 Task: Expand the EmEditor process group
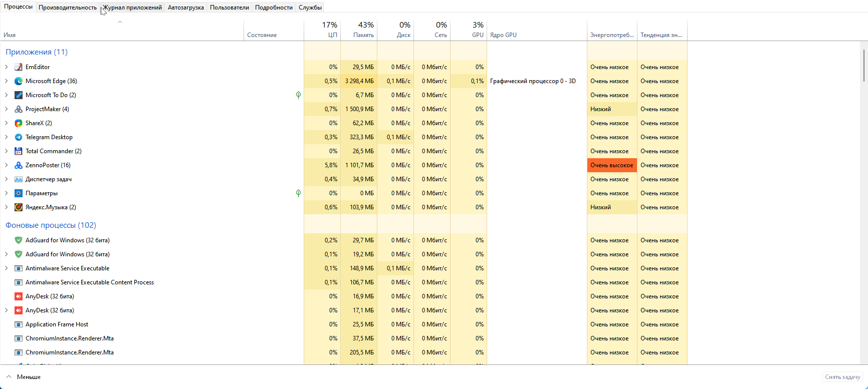(x=6, y=67)
